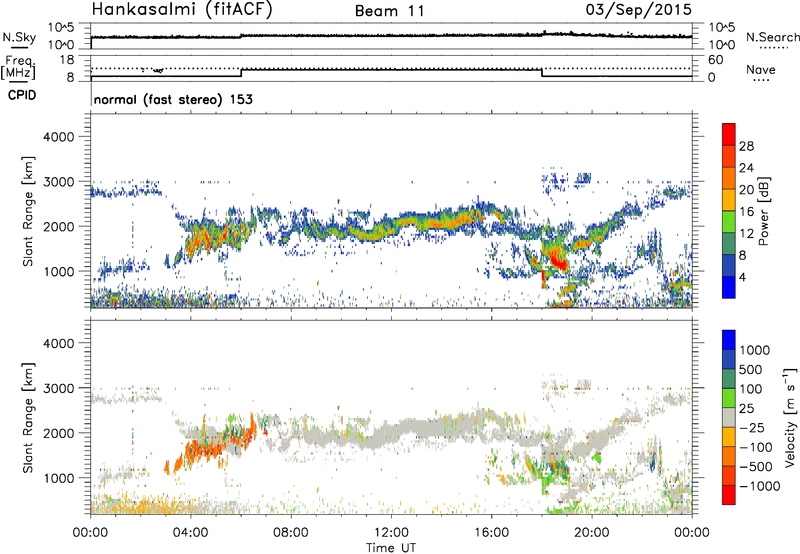Click the leftmost '00:00' time tick label
This screenshot has height=554, width=800.
(x=91, y=533)
